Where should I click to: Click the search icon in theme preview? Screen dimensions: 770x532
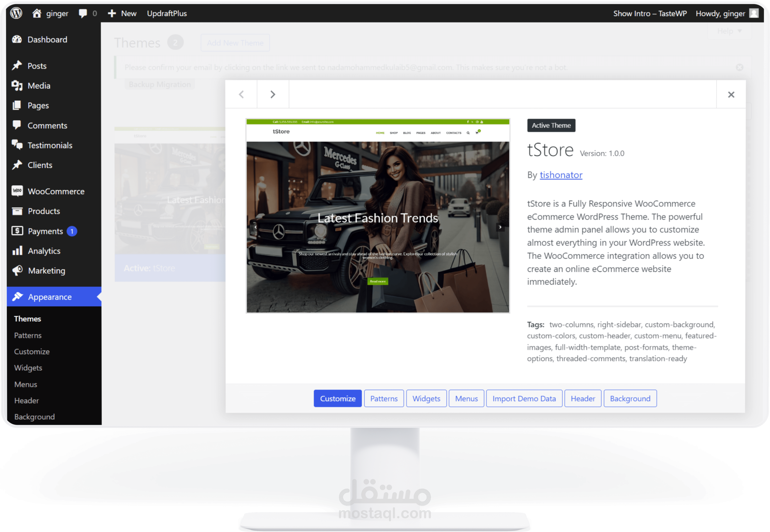pyautogui.click(x=468, y=133)
